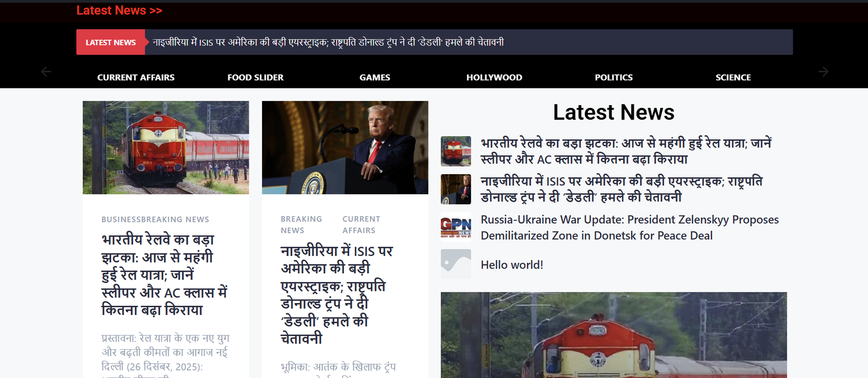Open the Nigeria ISIS headline in the ticker
The height and width of the screenshot is (378, 868).
pos(328,42)
